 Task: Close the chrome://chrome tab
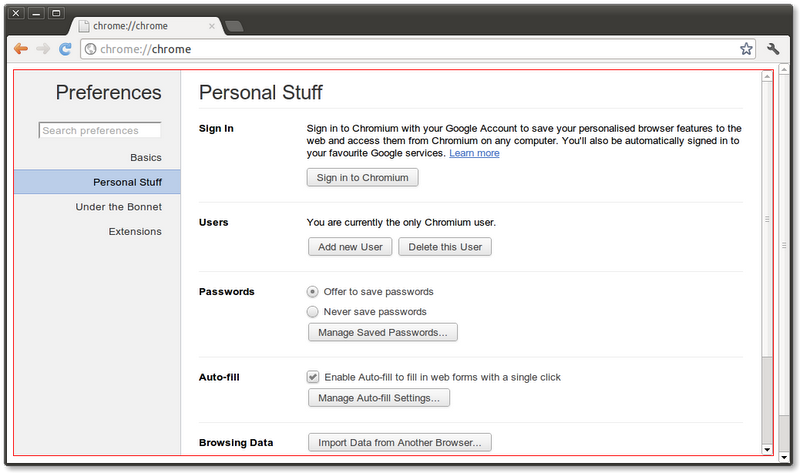pos(212,26)
